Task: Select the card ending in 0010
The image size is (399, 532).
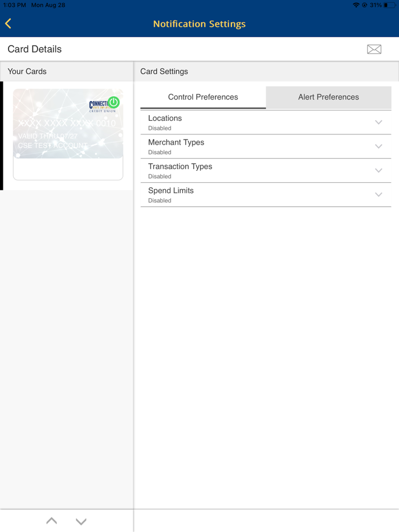Action: click(x=68, y=134)
